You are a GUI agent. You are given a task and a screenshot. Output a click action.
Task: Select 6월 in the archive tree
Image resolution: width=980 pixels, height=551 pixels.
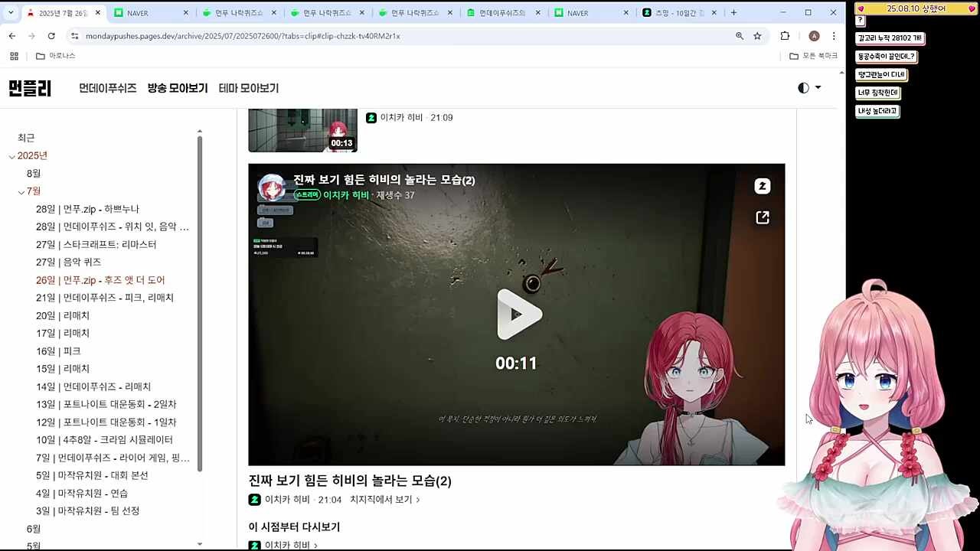[34, 529]
